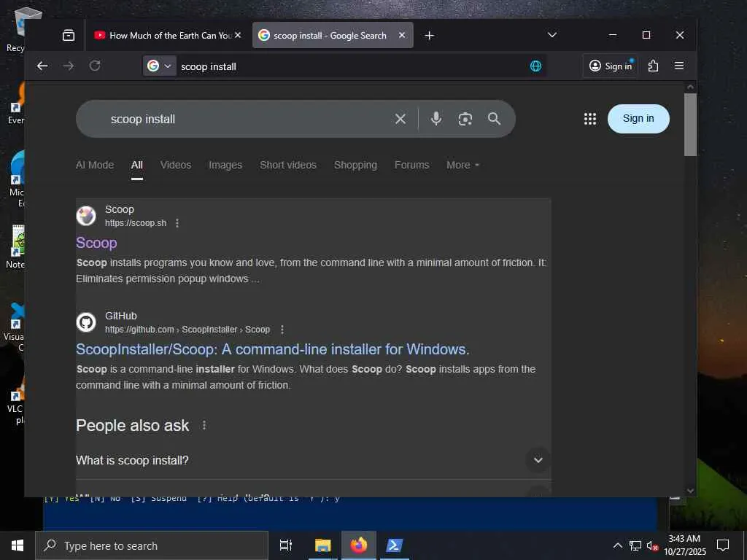Switch to AI Mode tab

coord(95,165)
